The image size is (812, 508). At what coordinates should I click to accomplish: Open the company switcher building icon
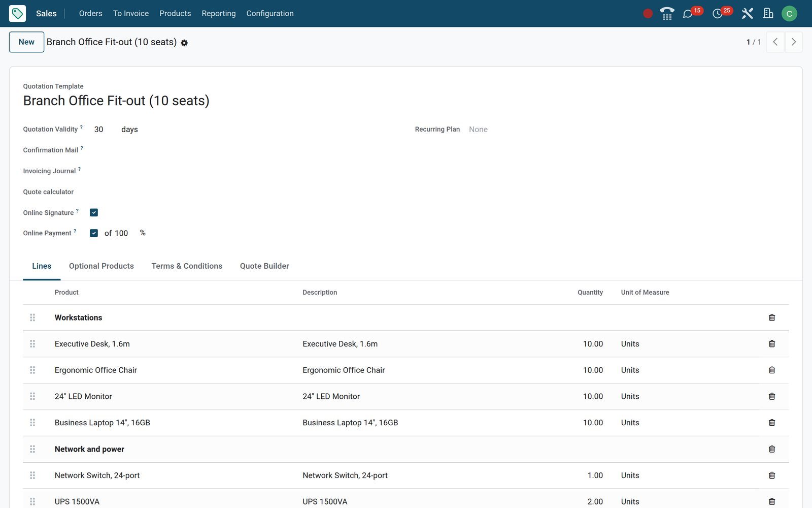[x=768, y=14]
